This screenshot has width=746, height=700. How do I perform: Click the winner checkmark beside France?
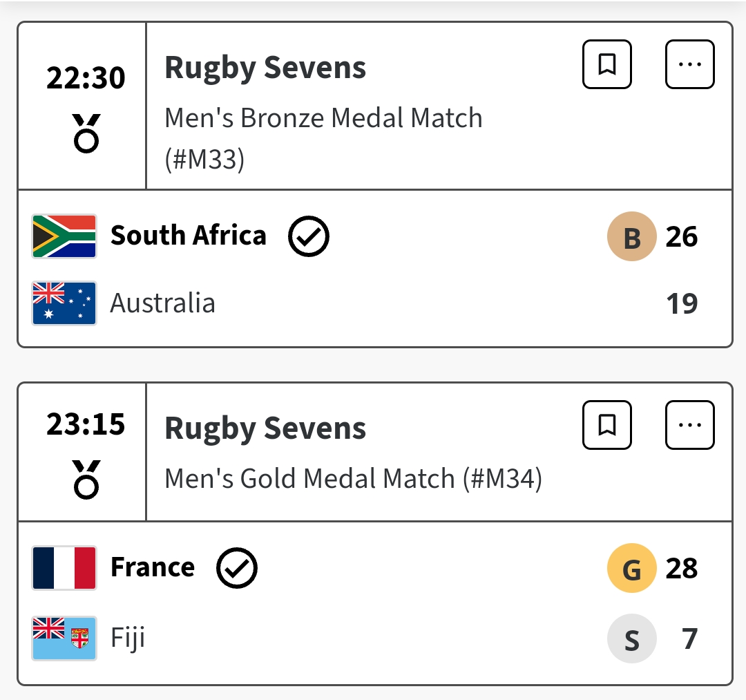pos(237,568)
